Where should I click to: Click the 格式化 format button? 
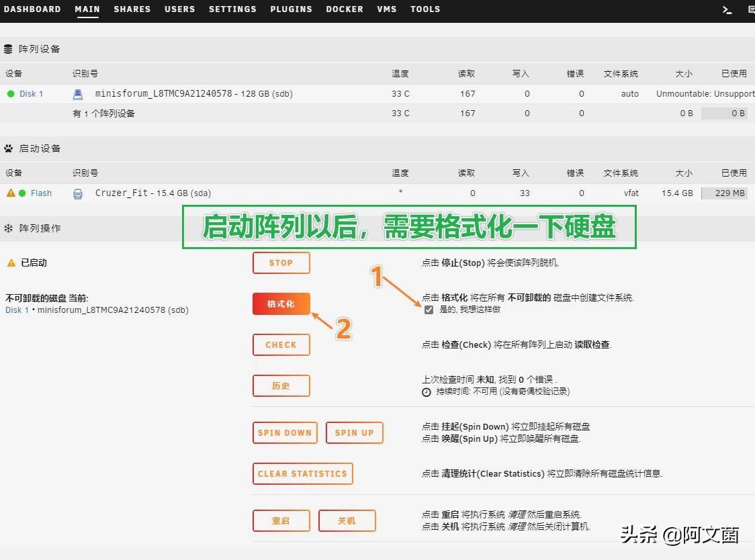click(281, 304)
